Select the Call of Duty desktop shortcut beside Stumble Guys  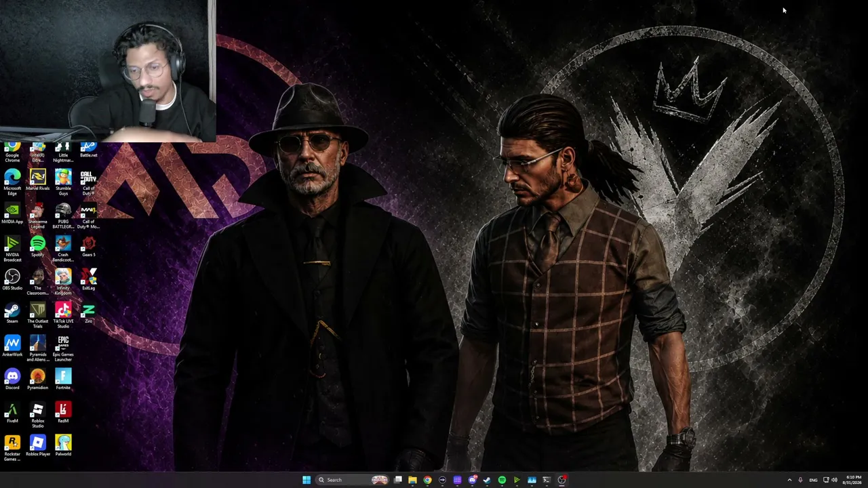88,182
